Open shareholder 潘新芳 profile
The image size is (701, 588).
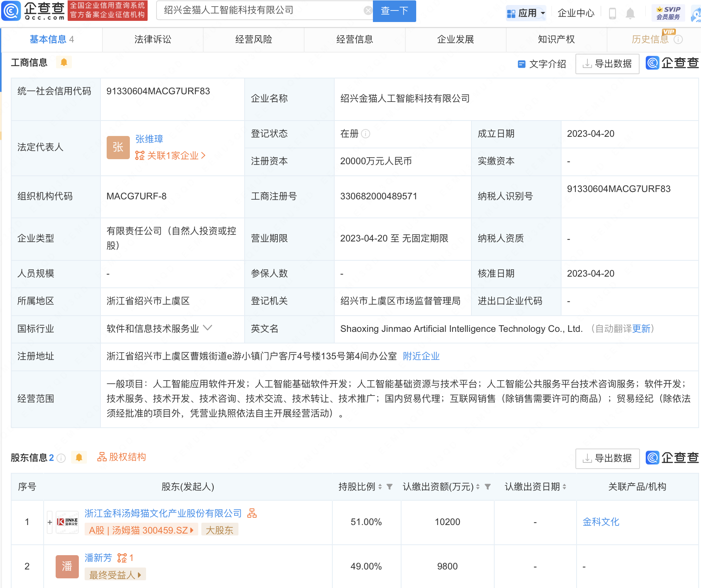point(98,558)
